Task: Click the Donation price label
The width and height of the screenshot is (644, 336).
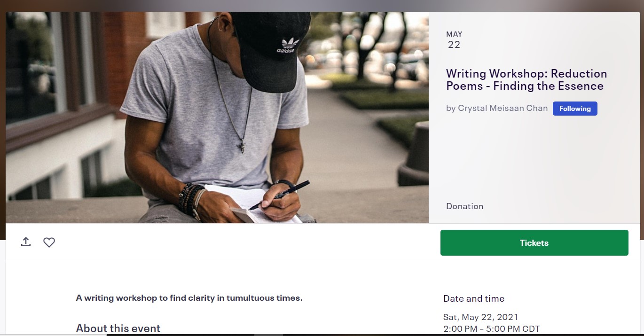Action: (x=464, y=206)
